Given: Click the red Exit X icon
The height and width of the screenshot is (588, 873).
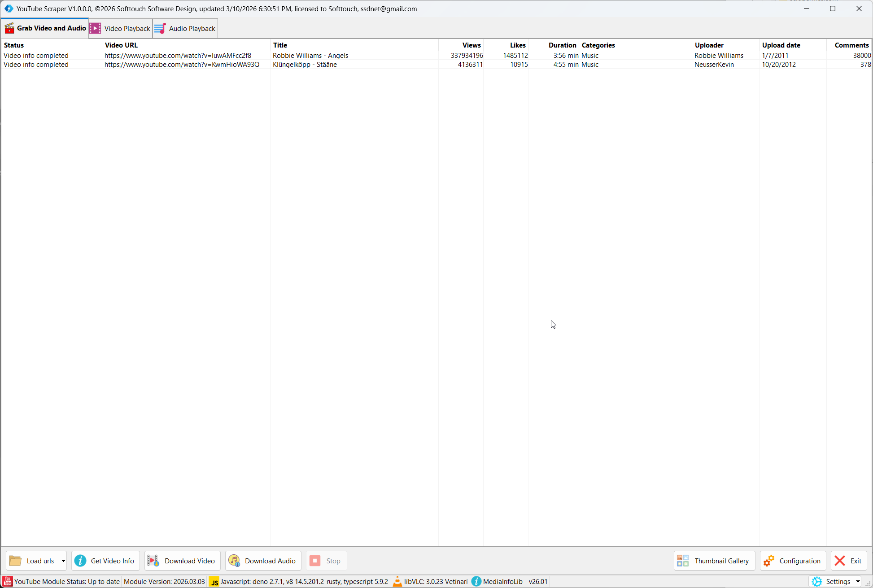Looking at the screenshot, I should [x=840, y=561].
